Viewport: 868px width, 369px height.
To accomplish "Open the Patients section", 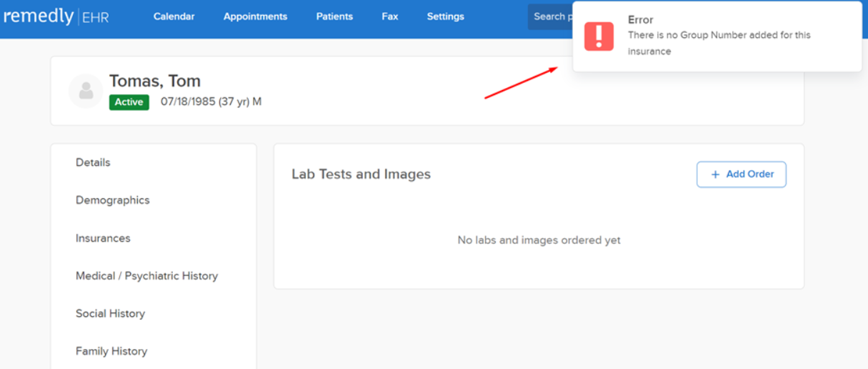I will point(334,16).
